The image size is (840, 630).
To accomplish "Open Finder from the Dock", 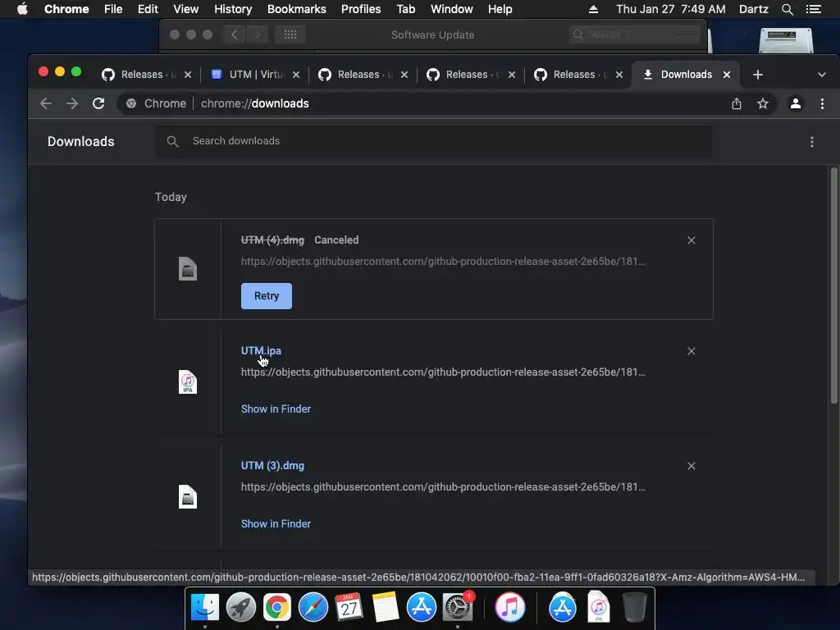I will pyautogui.click(x=205, y=607).
